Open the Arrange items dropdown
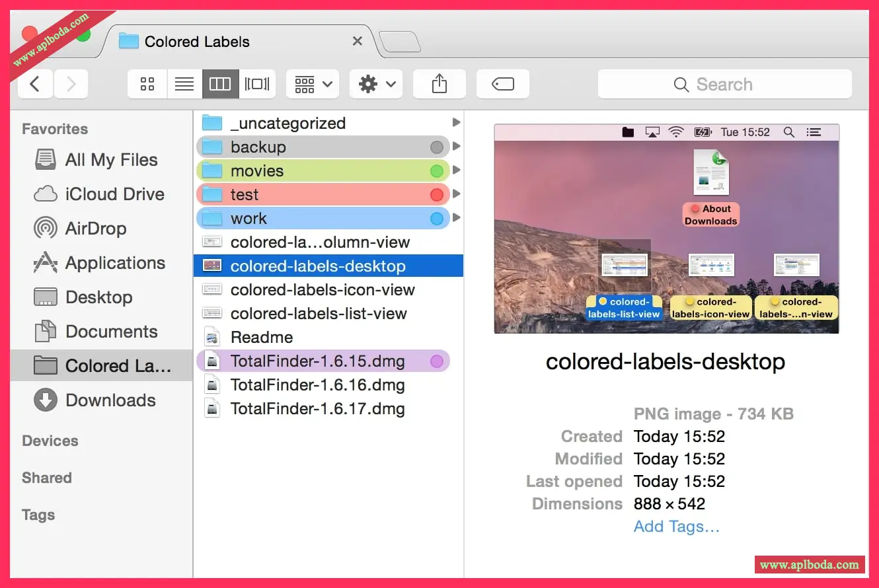The height and width of the screenshot is (588, 879). (x=313, y=84)
